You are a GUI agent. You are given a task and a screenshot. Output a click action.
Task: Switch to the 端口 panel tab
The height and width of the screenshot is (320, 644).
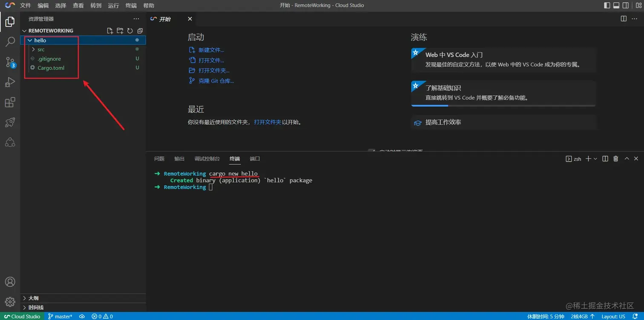(255, 159)
